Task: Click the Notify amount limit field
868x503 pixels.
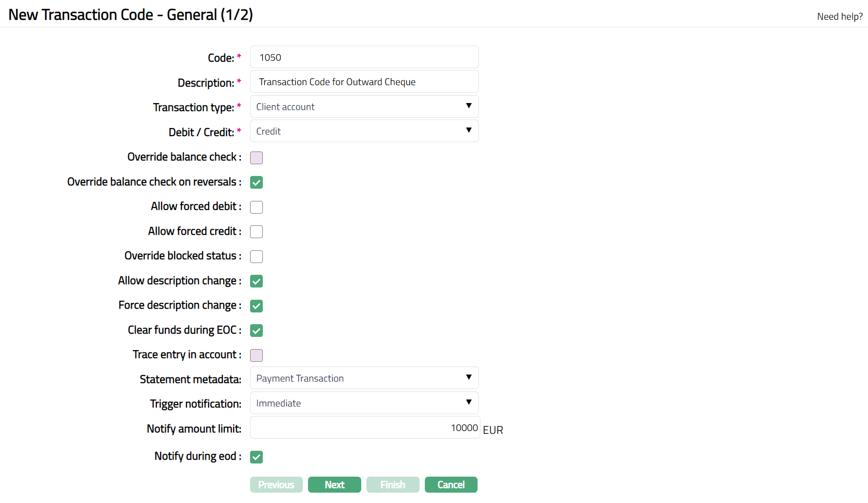Action: pyautogui.click(x=364, y=428)
